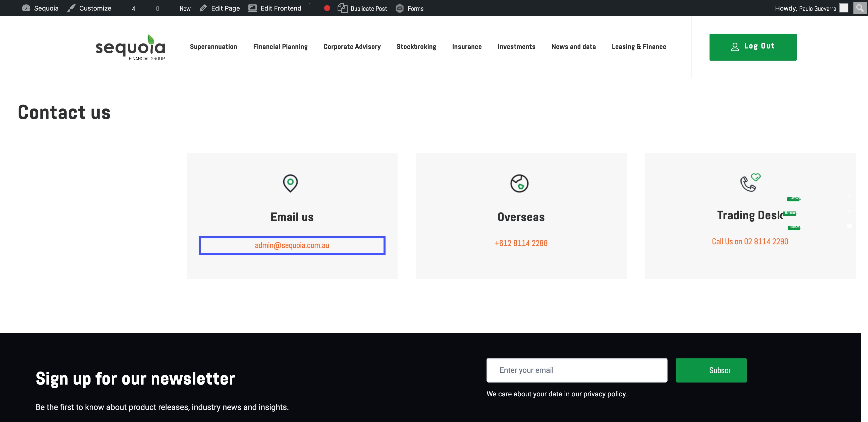Click the red status dot in admin bar
The image size is (868, 422).
click(x=327, y=8)
